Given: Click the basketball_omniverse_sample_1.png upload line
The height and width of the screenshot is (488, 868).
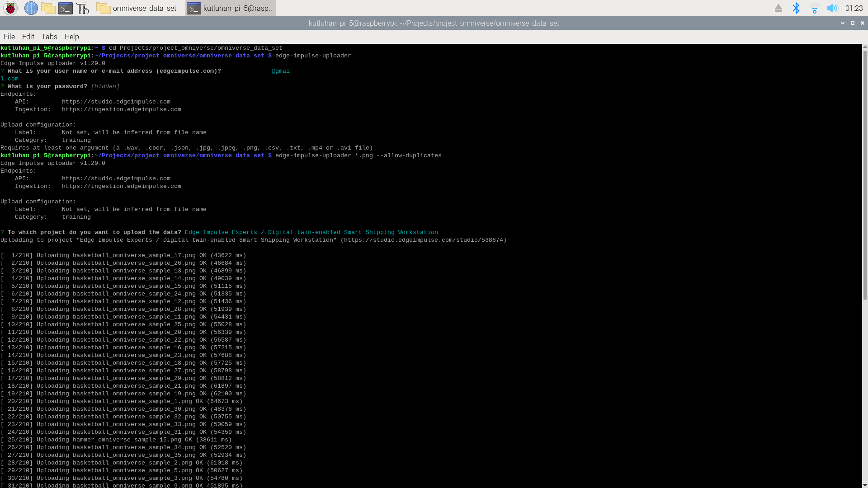Looking at the screenshot, I should tap(122, 401).
